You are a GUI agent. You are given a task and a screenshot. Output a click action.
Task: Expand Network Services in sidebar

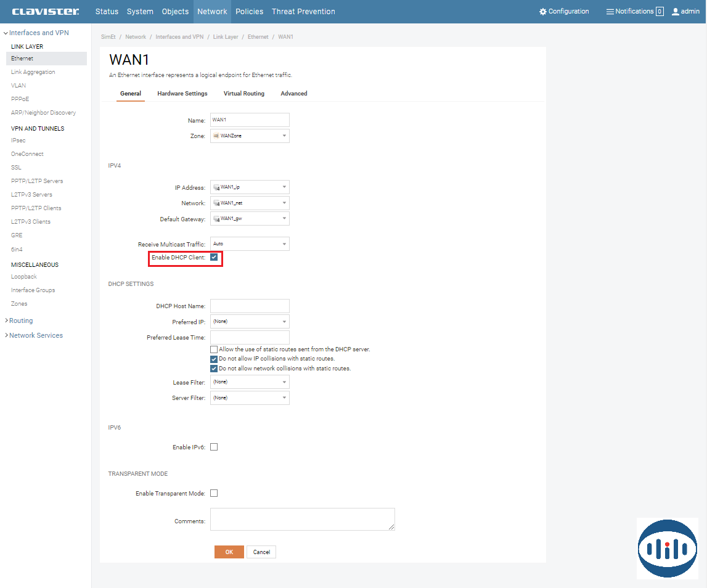tap(36, 335)
